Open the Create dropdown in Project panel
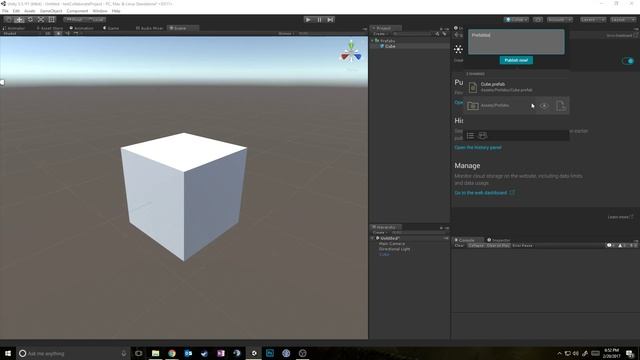Viewport: 640px width, 360px height. coord(380,33)
